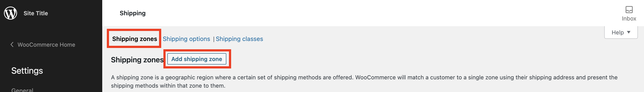
Task: Click the Inbox label text
Action: pos(629,19)
